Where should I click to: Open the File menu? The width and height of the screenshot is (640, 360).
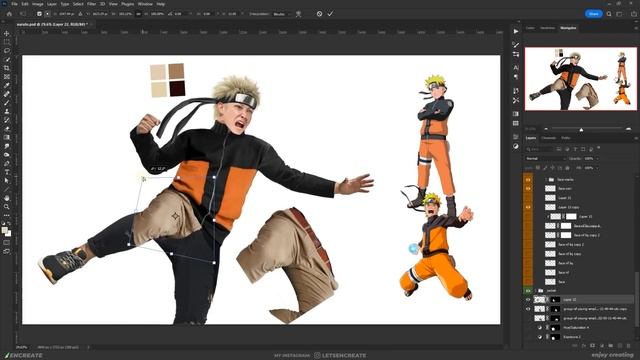pyautogui.click(x=14, y=4)
